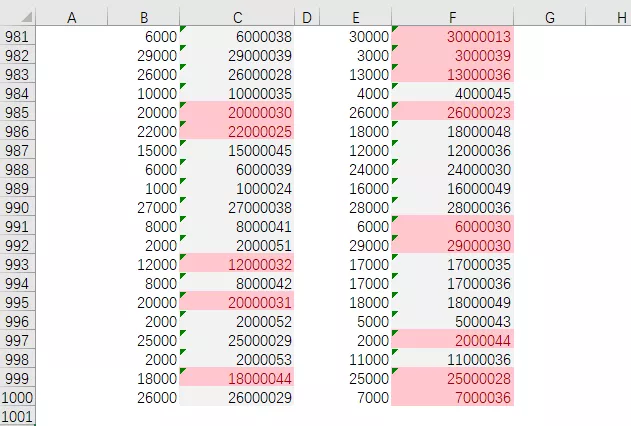Click highlighted cell 12000032
Viewport: 631px width, 426px height.
(237, 264)
